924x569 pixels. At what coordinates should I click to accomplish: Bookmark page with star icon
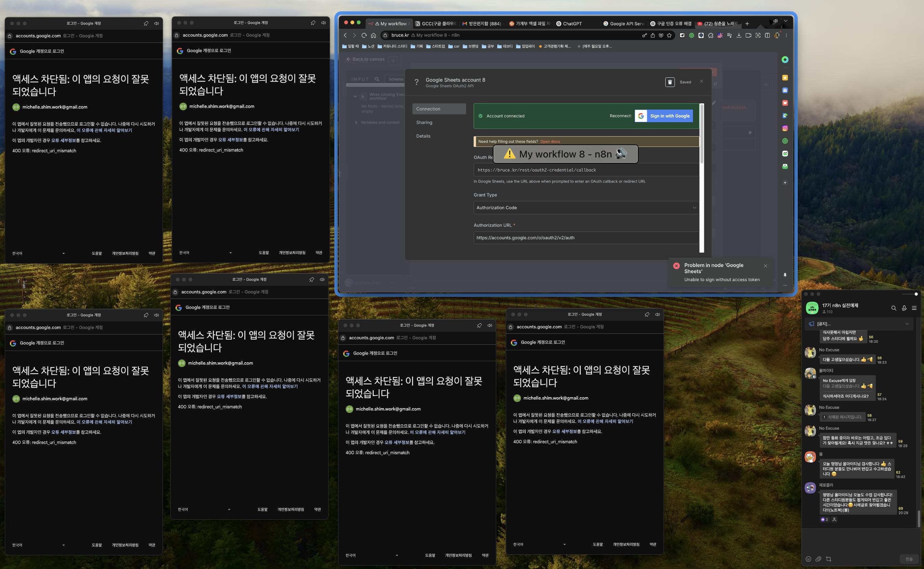pyautogui.click(x=669, y=35)
